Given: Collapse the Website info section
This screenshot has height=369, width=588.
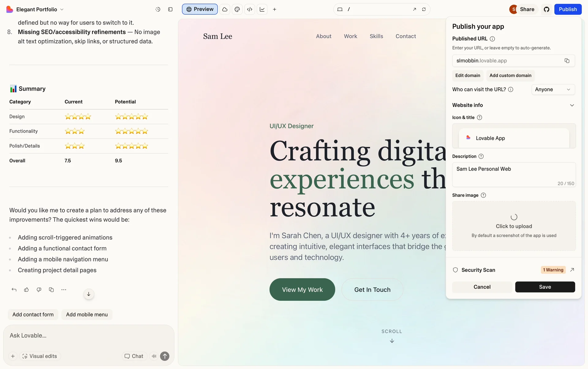Looking at the screenshot, I should coord(572,105).
